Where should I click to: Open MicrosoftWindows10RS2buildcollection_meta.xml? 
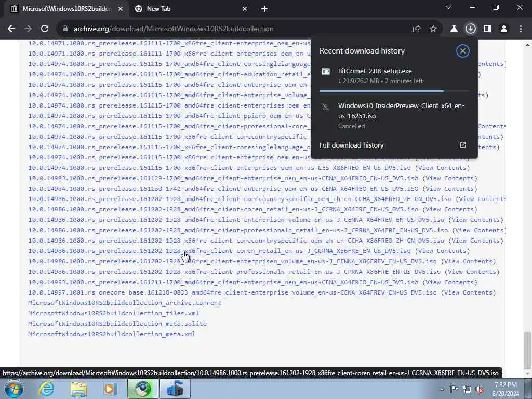112,334
